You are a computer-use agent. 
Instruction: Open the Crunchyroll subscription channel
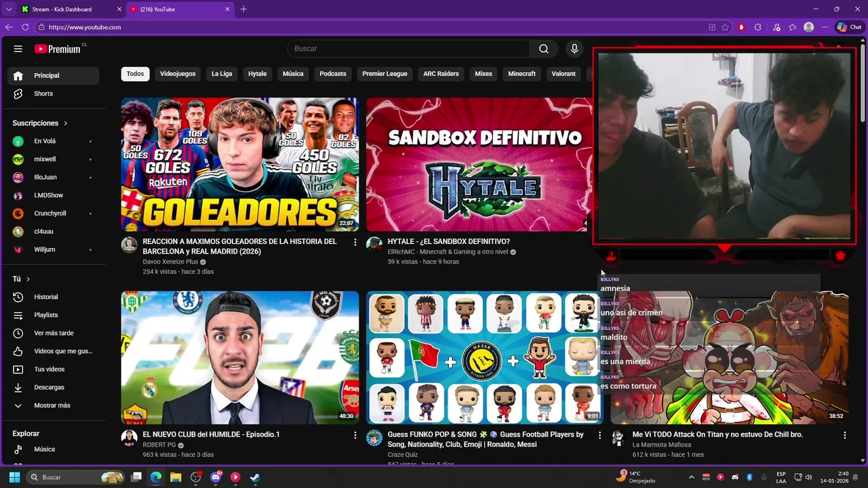click(53, 213)
